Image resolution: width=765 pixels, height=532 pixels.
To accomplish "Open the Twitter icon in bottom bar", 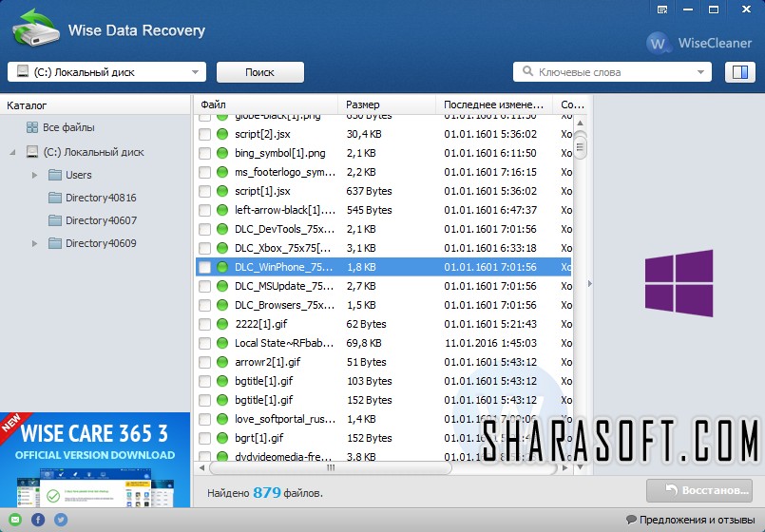I will (61, 520).
